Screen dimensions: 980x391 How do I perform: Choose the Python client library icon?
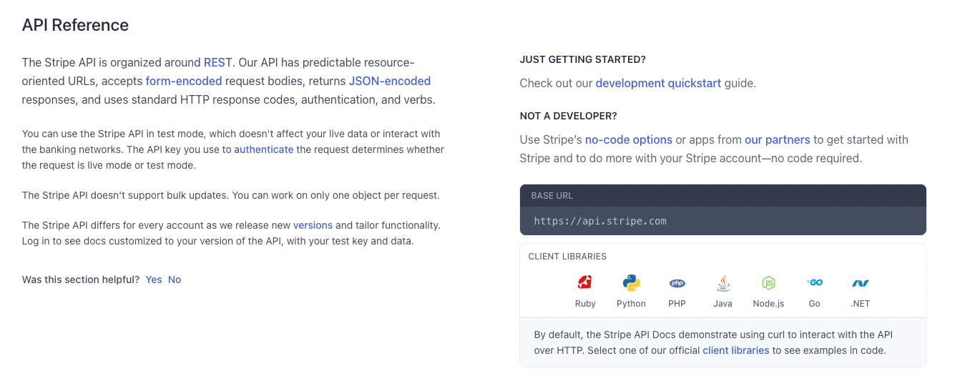click(x=631, y=283)
